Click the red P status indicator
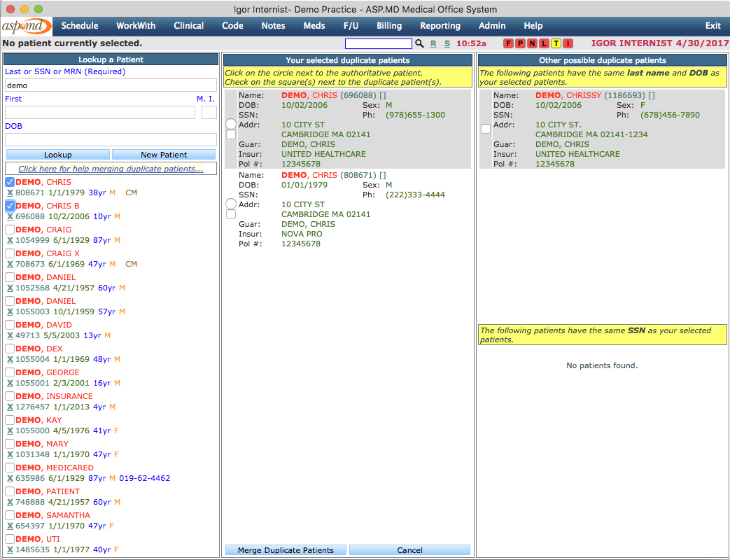The width and height of the screenshot is (730, 560). 520,43
